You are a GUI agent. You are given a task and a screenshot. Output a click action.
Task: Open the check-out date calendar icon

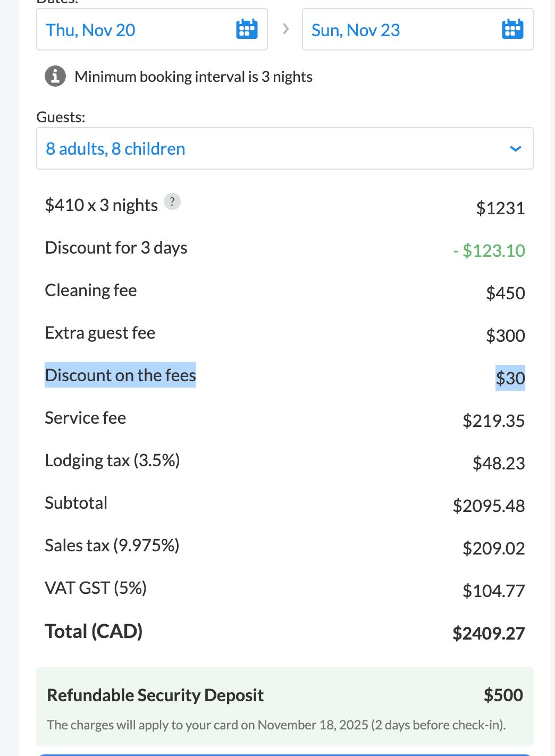[512, 29]
